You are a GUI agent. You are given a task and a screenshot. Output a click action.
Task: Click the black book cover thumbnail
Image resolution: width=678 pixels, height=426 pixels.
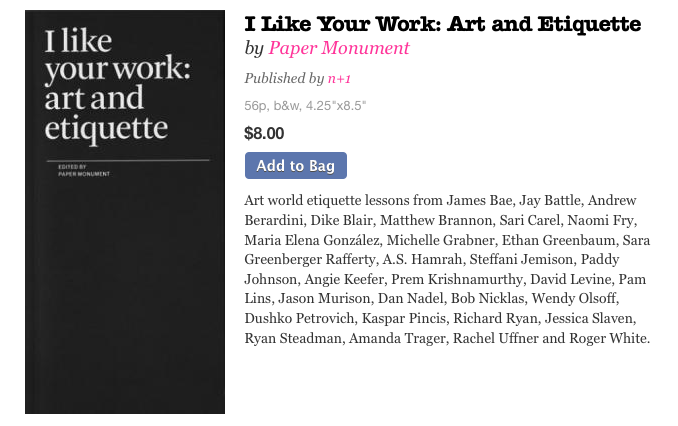(x=125, y=212)
